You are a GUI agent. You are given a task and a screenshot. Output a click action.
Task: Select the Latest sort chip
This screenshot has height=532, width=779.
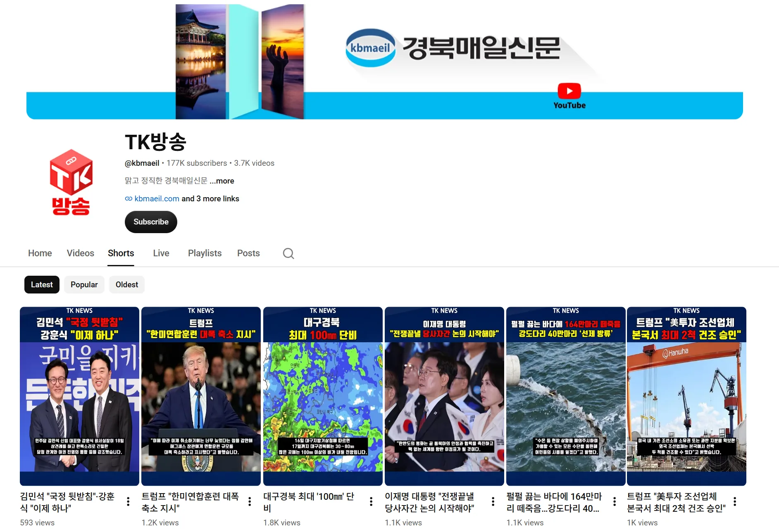click(42, 284)
